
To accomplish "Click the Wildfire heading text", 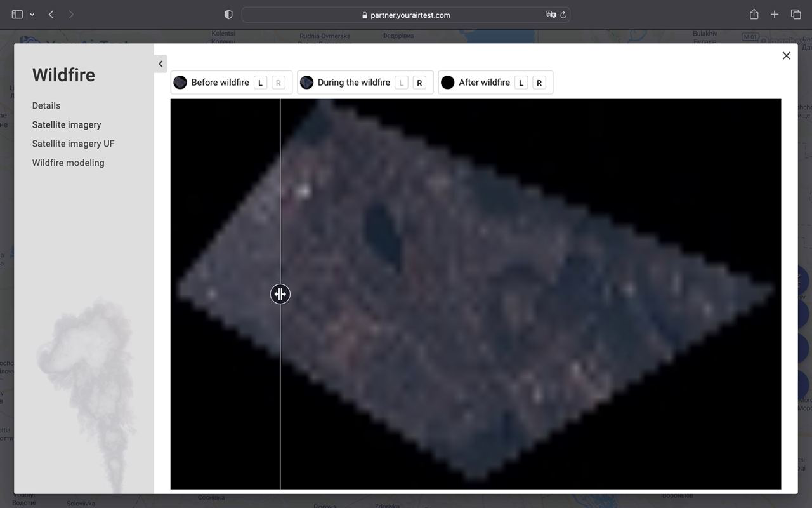I will (x=63, y=75).
